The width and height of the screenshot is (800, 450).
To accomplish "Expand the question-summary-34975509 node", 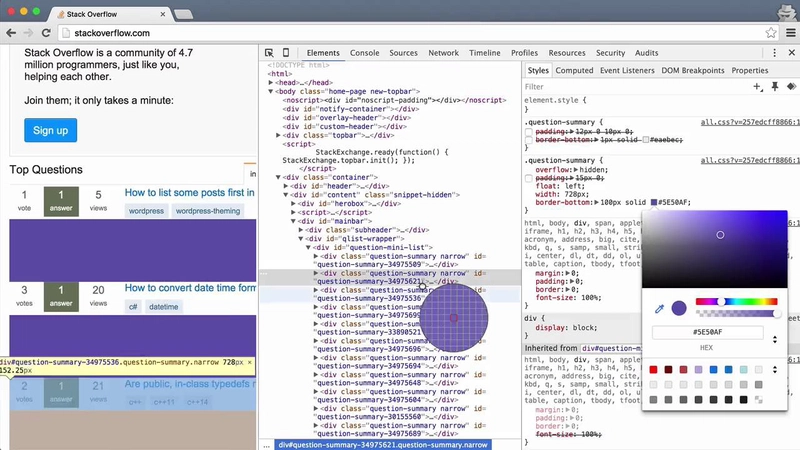I will 316,256.
